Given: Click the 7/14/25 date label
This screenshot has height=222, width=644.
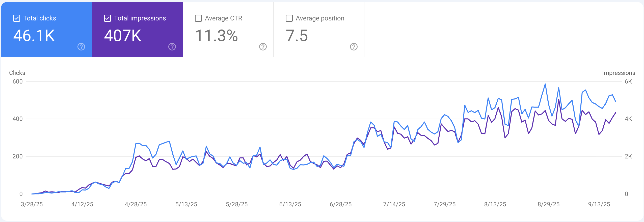Looking at the screenshot, I should click(x=394, y=204).
